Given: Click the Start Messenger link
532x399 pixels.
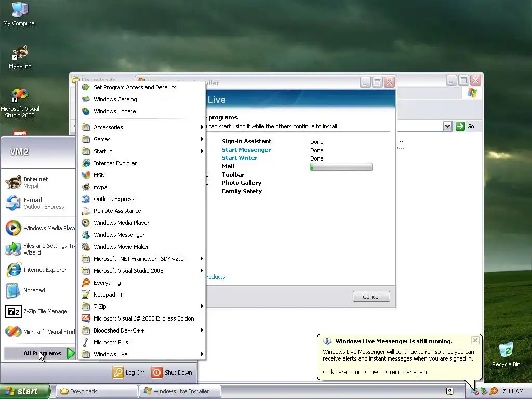Looking at the screenshot, I should click(246, 150).
